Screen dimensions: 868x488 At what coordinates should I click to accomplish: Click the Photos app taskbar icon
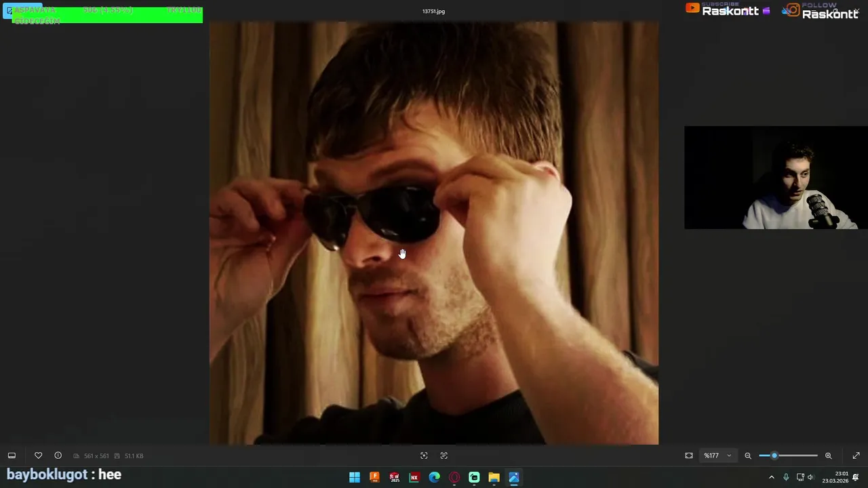514,477
